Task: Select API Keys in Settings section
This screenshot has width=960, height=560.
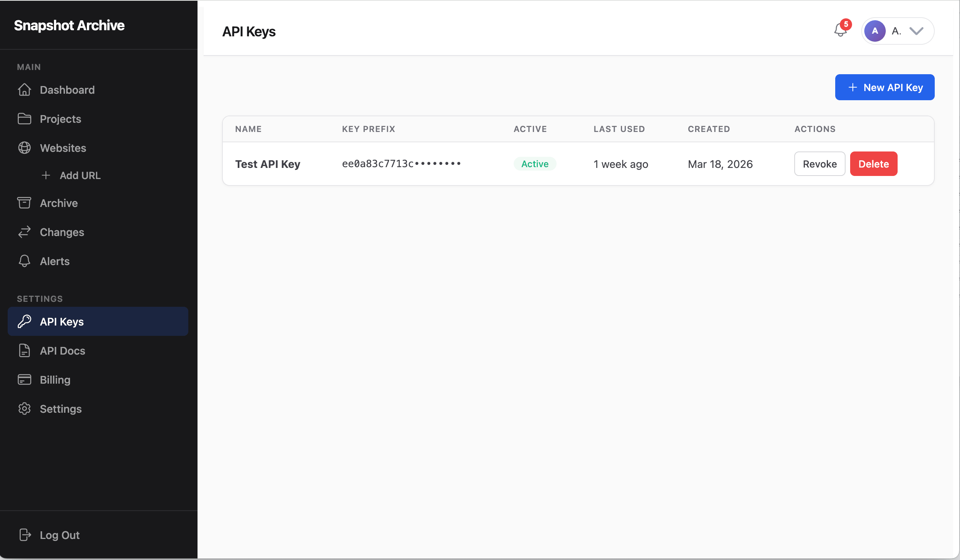Action: pyautogui.click(x=98, y=321)
